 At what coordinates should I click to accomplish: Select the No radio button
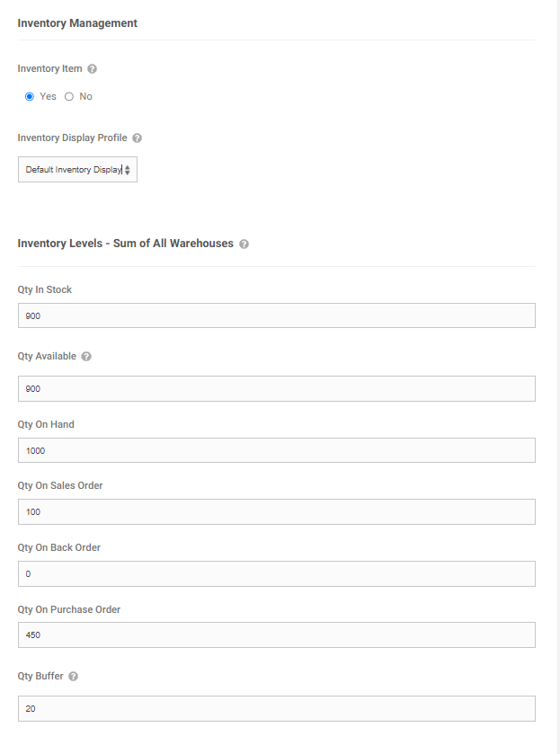click(69, 97)
